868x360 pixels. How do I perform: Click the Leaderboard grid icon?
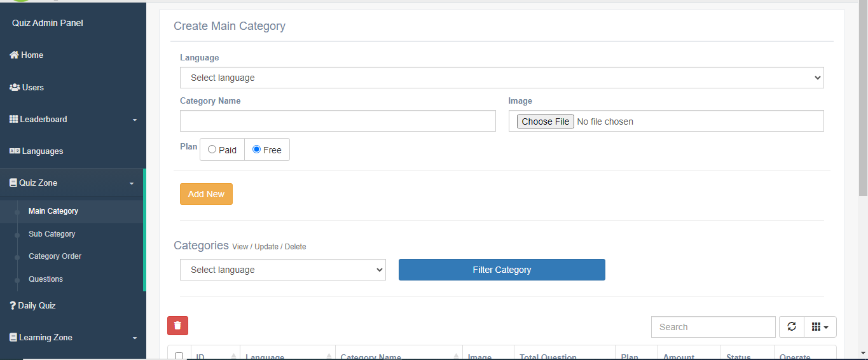(x=14, y=120)
